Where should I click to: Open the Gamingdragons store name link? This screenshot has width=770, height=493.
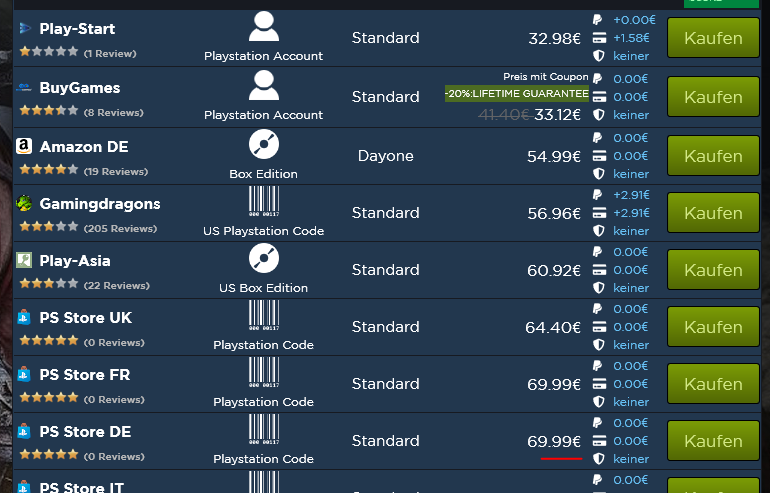coord(100,204)
